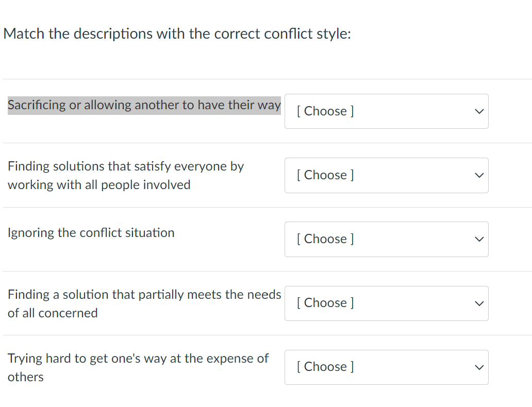Viewport: 532px width, 407px height.
Task: Click '[ Choose ]' placeholder in the third dropdown
Action: click(325, 239)
